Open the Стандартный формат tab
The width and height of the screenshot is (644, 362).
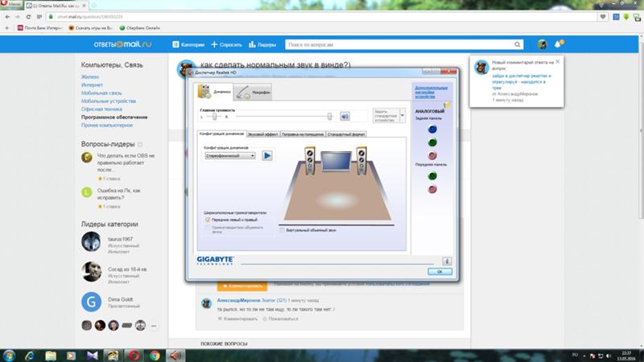click(x=346, y=134)
